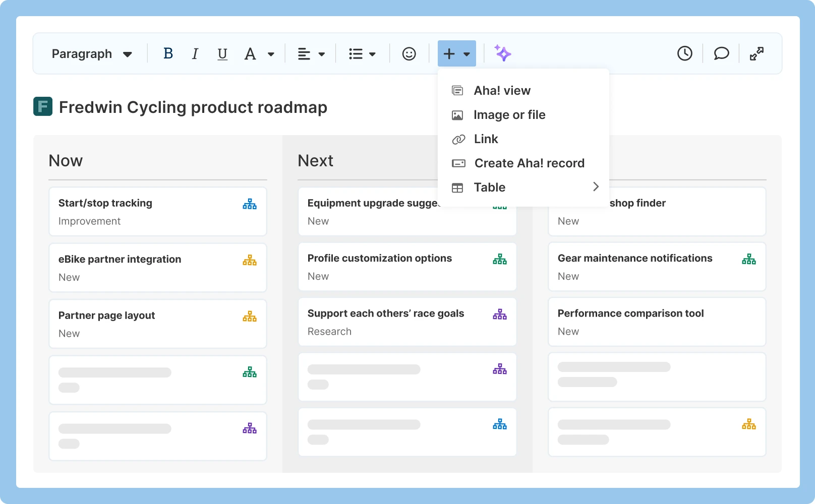The image size is (815, 504).
Task: Open the text color picker
Action: pos(258,53)
